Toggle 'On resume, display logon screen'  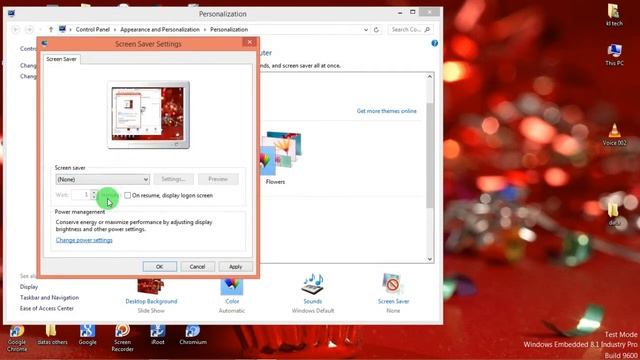click(127, 196)
